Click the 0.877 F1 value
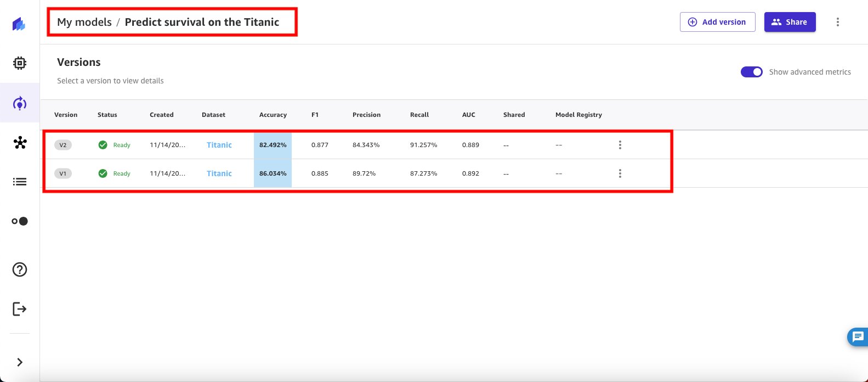This screenshot has height=382, width=868. tap(320, 145)
